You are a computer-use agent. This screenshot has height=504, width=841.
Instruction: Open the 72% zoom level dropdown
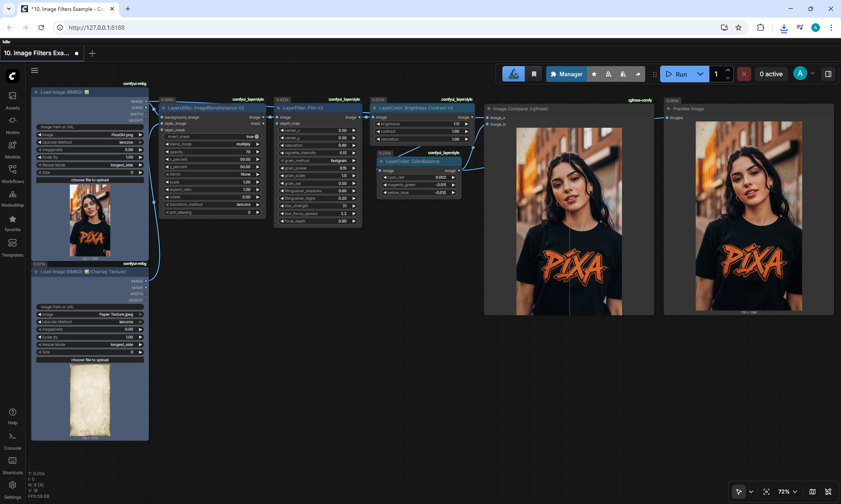788,492
